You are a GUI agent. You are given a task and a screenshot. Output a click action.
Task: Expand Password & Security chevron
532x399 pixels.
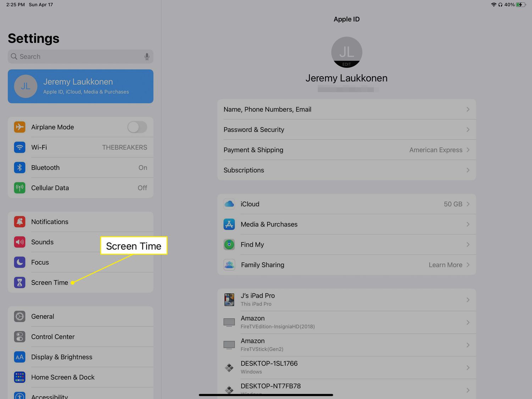tap(468, 130)
